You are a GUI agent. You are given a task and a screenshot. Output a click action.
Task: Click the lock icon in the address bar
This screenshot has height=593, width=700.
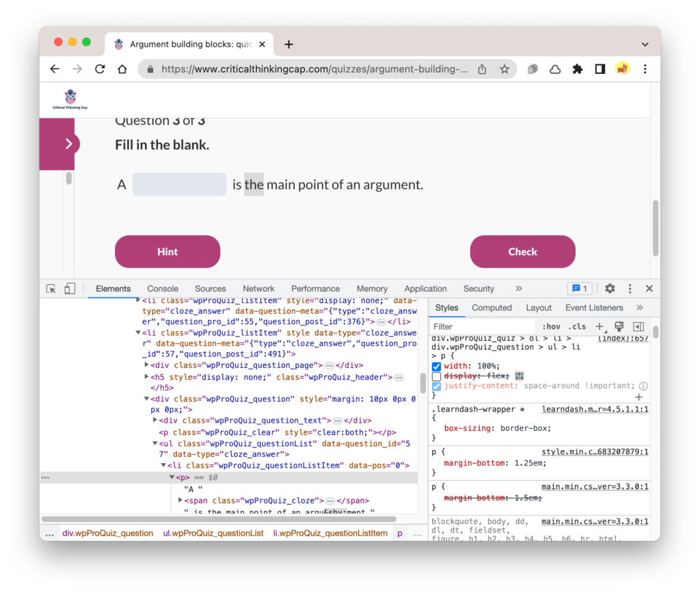point(150,69)
